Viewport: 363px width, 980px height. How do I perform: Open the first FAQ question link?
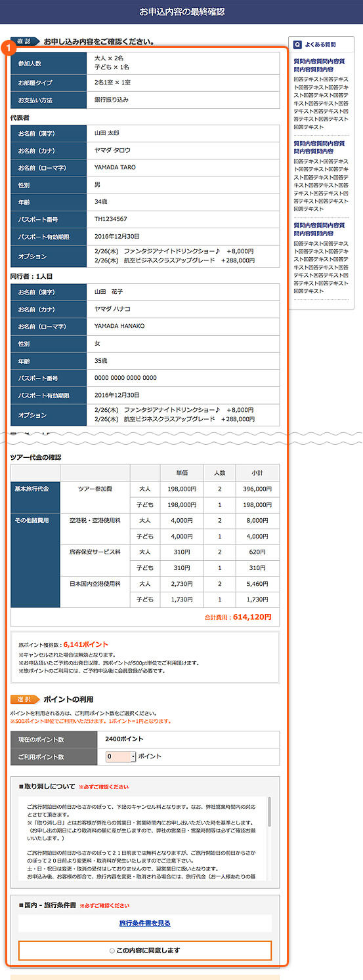click(319, 65)
